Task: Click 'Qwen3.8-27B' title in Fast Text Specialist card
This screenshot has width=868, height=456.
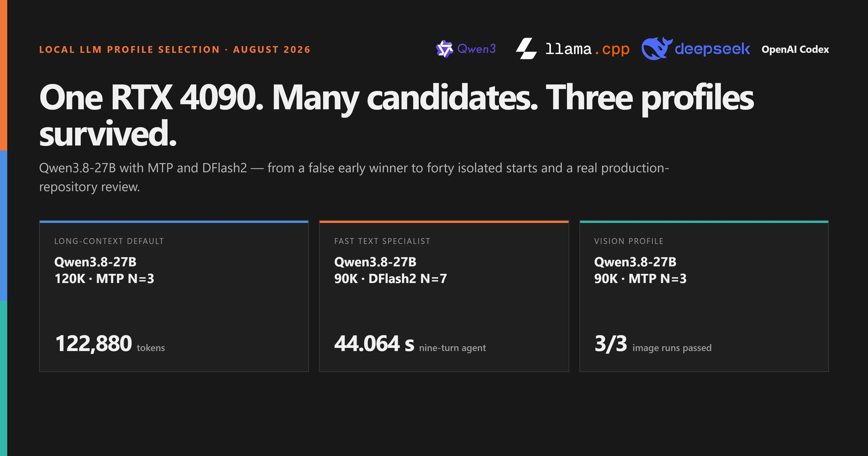Action: pos(375,262)
